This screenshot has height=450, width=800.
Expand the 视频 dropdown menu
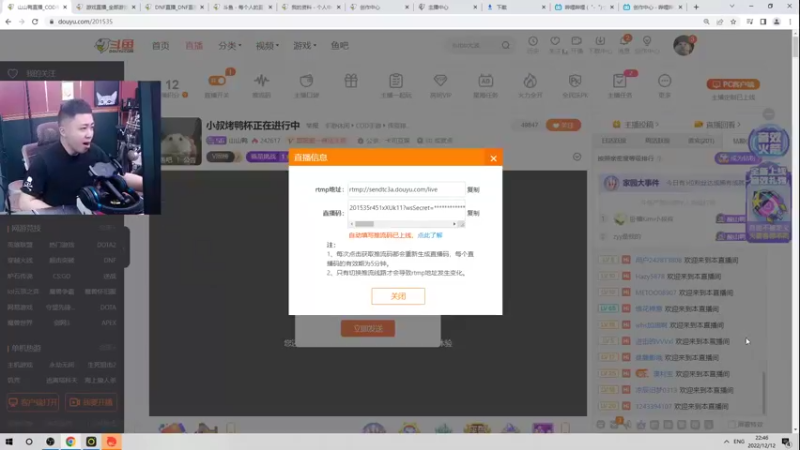point(267,45)
